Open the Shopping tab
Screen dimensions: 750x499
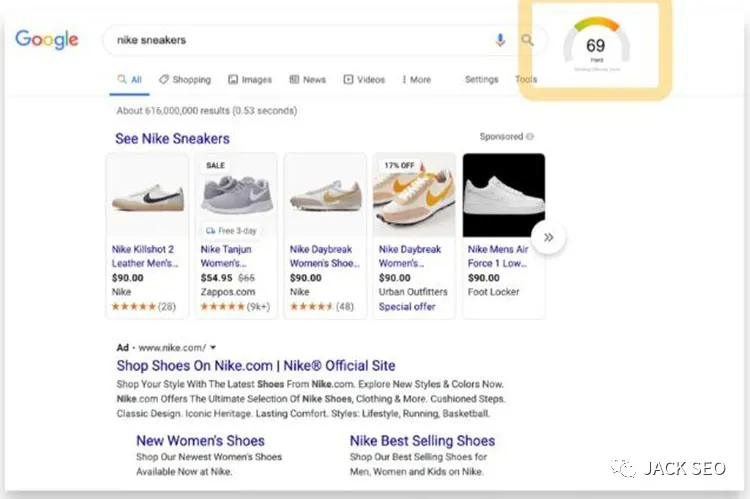click(x=184, y=80)
